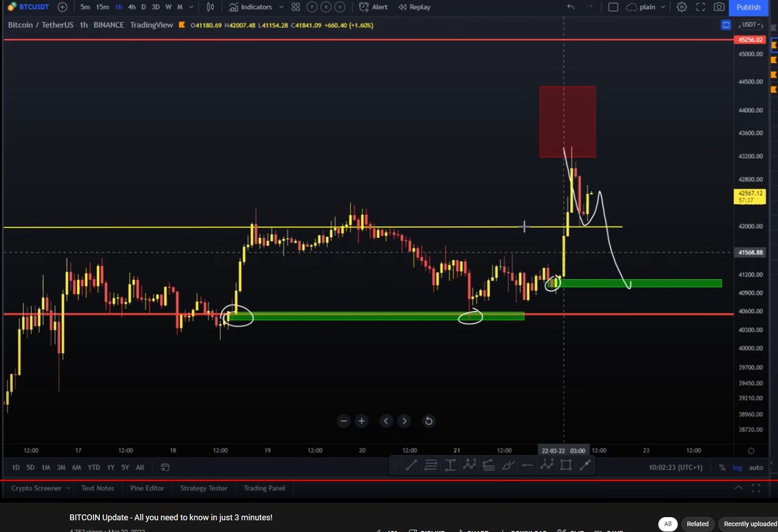Set date range to All

[140, 467]
